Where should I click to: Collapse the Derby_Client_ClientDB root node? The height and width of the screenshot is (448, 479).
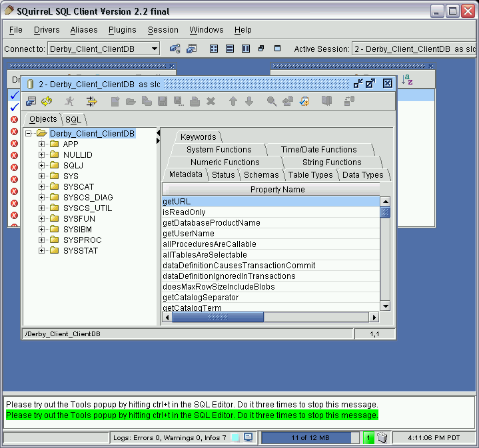point(29,134)
